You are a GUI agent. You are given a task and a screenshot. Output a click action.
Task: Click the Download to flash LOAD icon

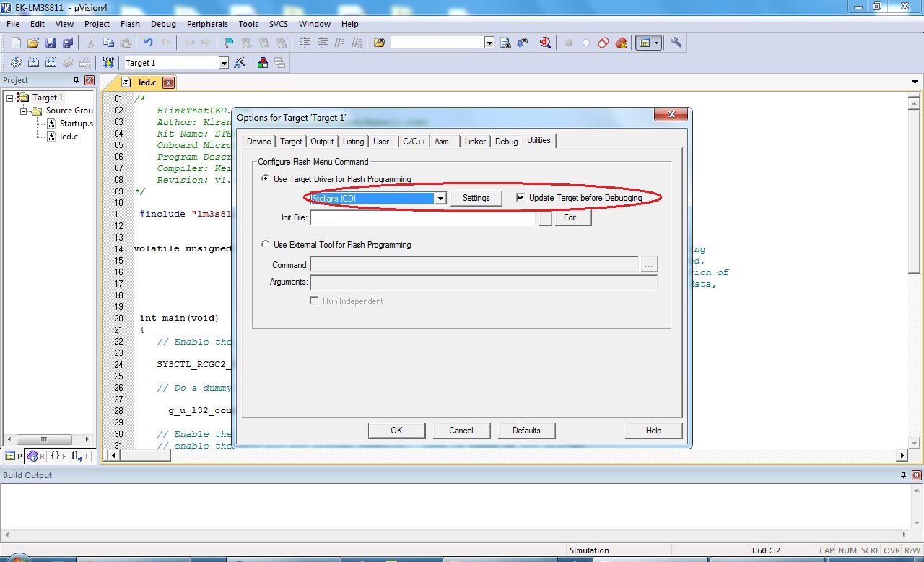(108, 63)
